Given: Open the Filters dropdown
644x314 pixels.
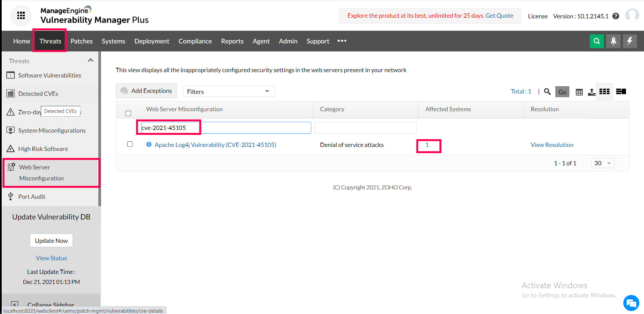Looking at the screenshot, I should click(229, 91).
